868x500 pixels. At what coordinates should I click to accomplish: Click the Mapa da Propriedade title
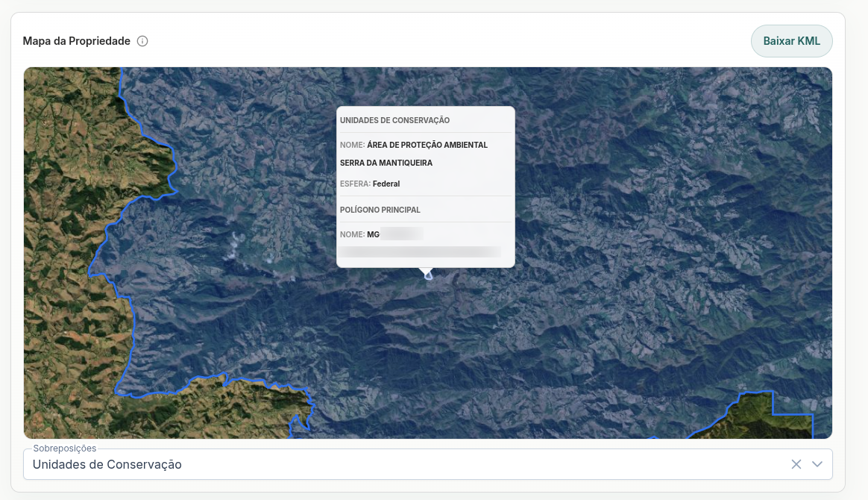[x=76, y=41]
